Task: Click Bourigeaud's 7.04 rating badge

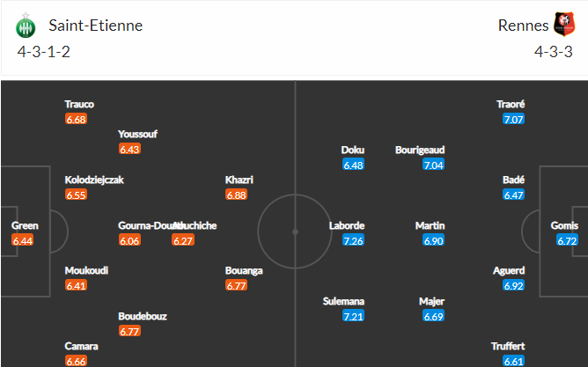Action: 434,165
